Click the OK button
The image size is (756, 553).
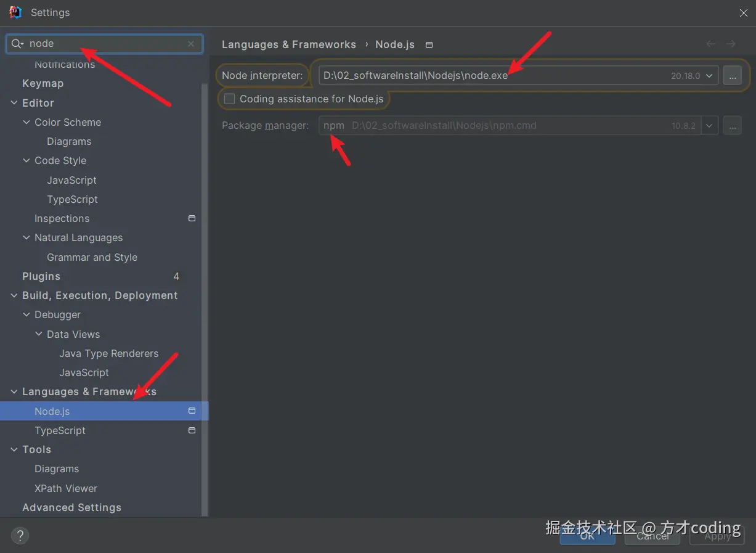tap(587, 536)
